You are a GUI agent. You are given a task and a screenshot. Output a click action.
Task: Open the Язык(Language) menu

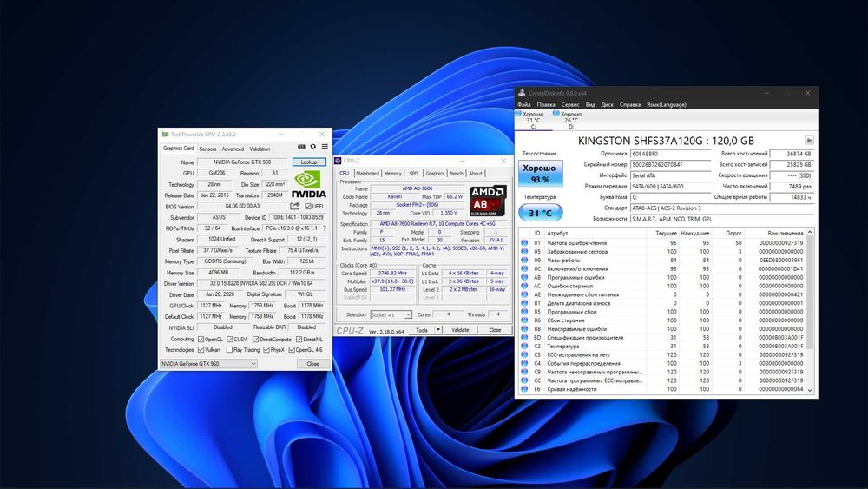pos(667,105)
